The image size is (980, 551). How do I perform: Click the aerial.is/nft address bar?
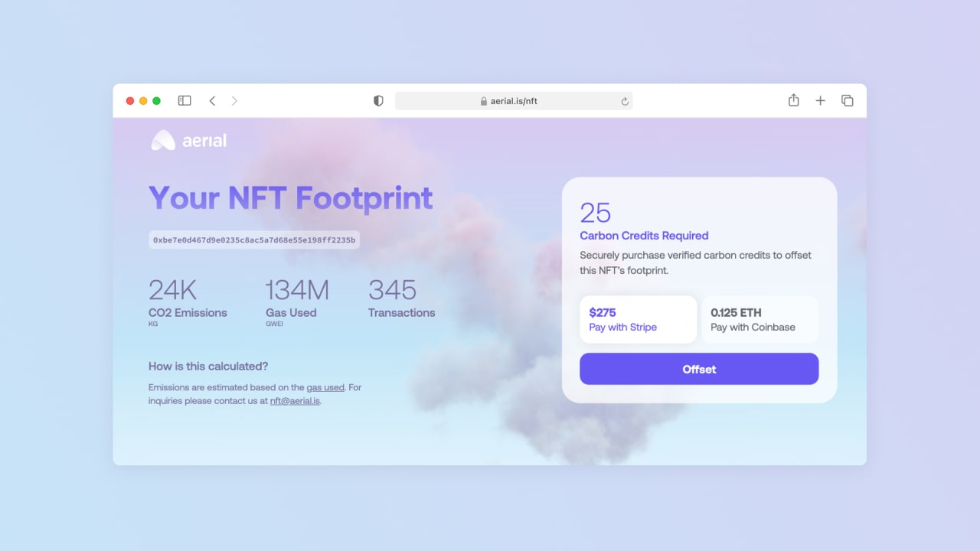(514, 101)
